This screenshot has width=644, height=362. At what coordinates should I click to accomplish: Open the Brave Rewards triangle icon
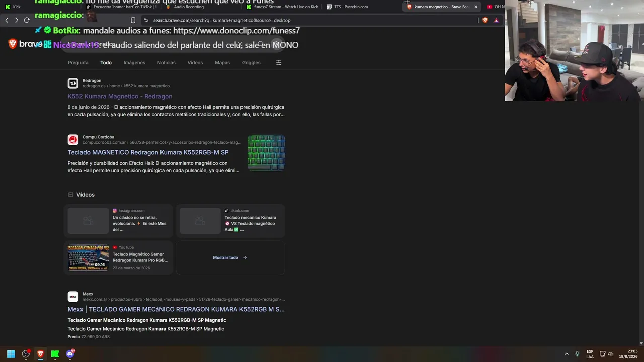(496, 20)
